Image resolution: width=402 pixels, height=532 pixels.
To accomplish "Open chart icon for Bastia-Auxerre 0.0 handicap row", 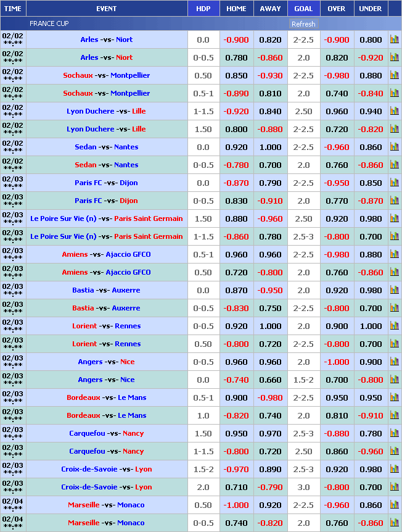I will click(394, 290).
